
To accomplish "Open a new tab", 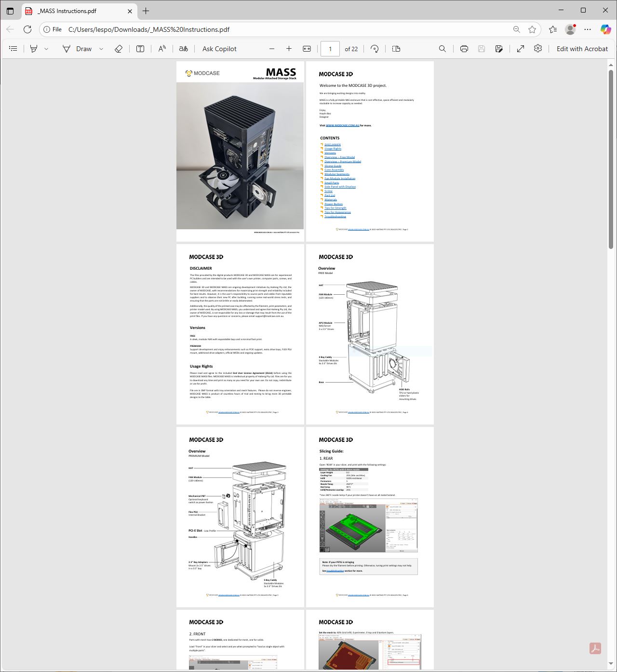I will point(146,11).
